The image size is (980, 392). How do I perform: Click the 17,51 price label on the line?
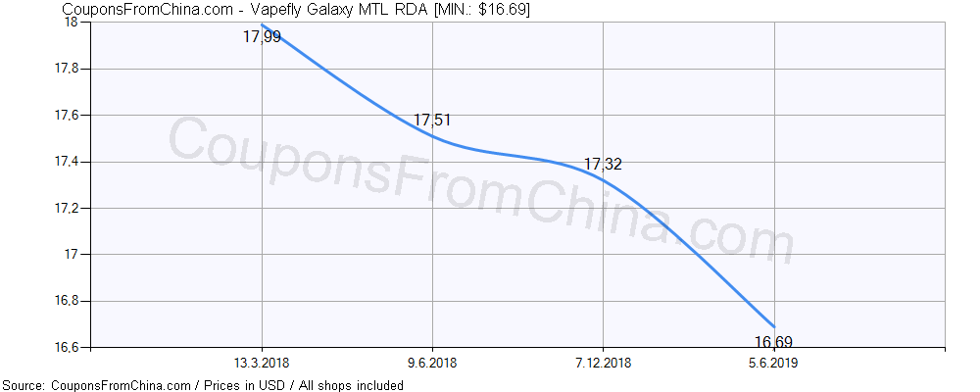coord(432,121)
